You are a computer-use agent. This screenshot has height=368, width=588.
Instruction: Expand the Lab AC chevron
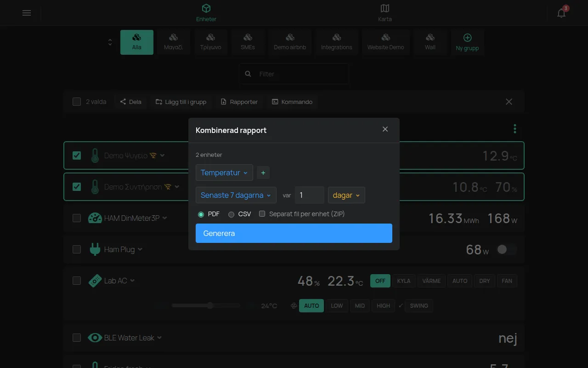click(x=132, y=281)
